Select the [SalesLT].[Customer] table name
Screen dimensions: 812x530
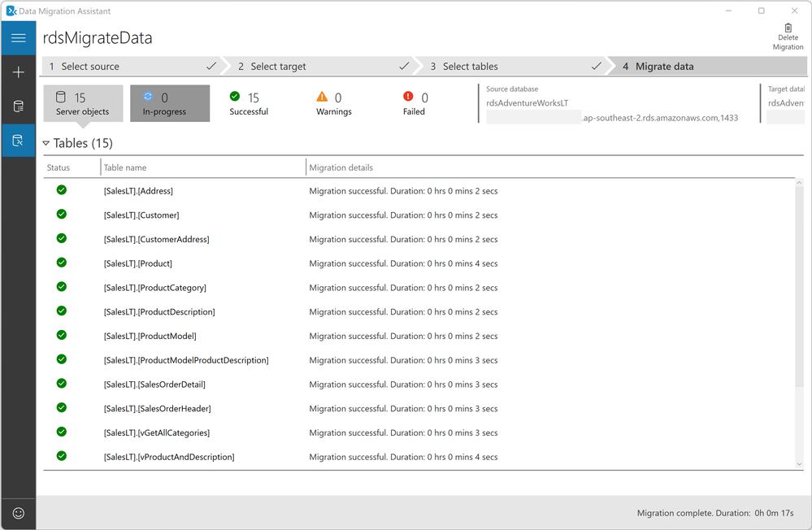click(x=141, y=215)
